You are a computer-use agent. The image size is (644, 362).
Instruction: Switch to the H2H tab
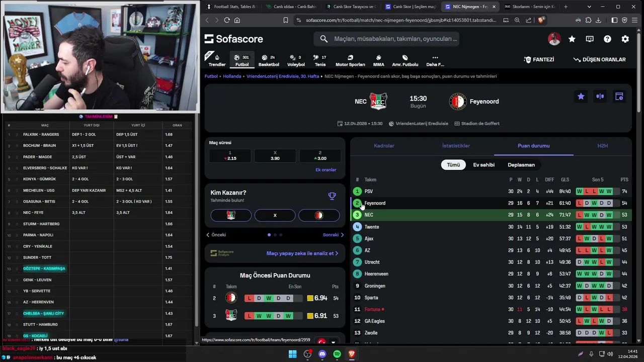tap(602, 146)
